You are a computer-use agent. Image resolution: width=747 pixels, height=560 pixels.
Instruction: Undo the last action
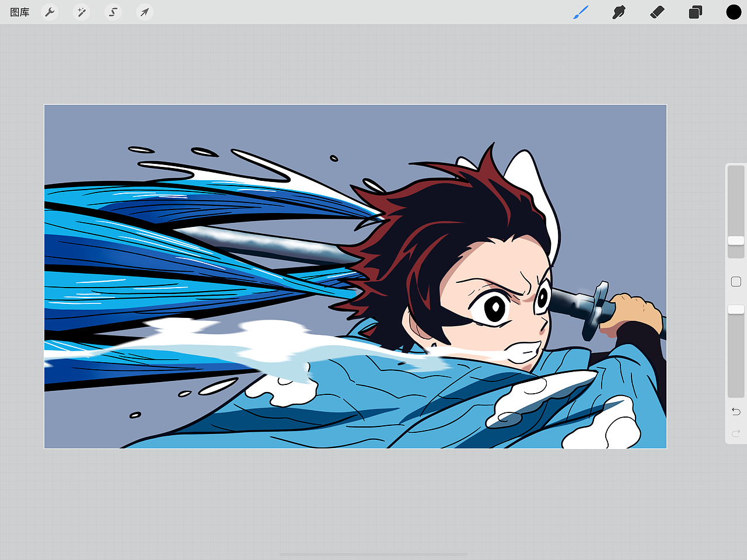[736, 412]
